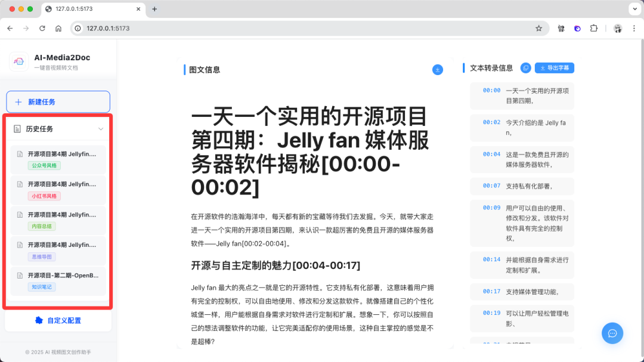Download the 图文信息 article via round icon
Viewport: 644px width, 362px height.
tap(438, 70)
